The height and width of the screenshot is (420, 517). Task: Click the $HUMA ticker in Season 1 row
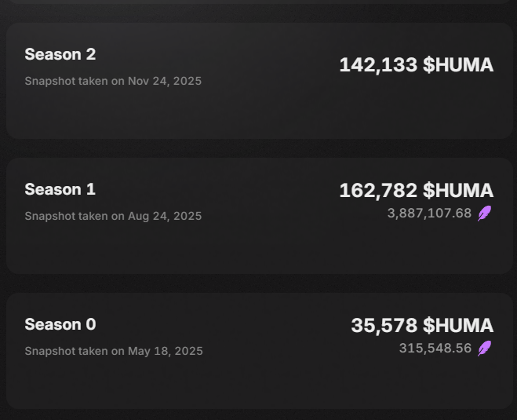(458, 190)
